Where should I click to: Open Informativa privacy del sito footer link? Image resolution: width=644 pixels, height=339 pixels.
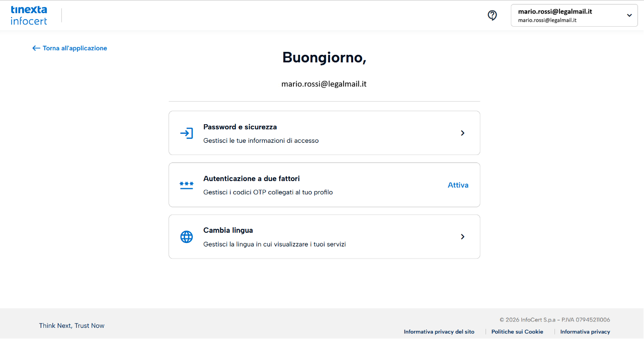(x=439, y=332)
